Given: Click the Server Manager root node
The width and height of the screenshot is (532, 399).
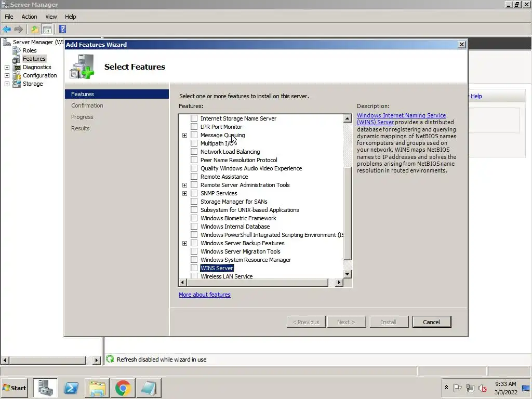Looking at the screenshot, I should tap(38, 42).
